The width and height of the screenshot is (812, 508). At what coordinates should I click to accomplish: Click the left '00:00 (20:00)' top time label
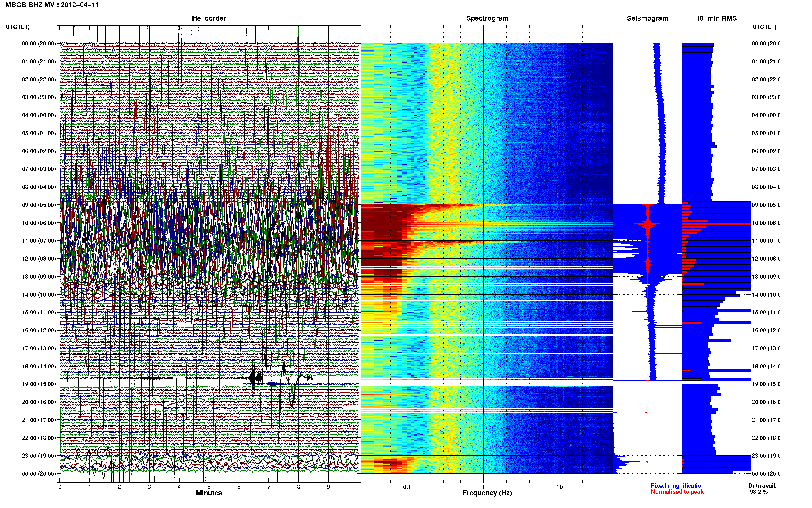[x=39, y=44]
